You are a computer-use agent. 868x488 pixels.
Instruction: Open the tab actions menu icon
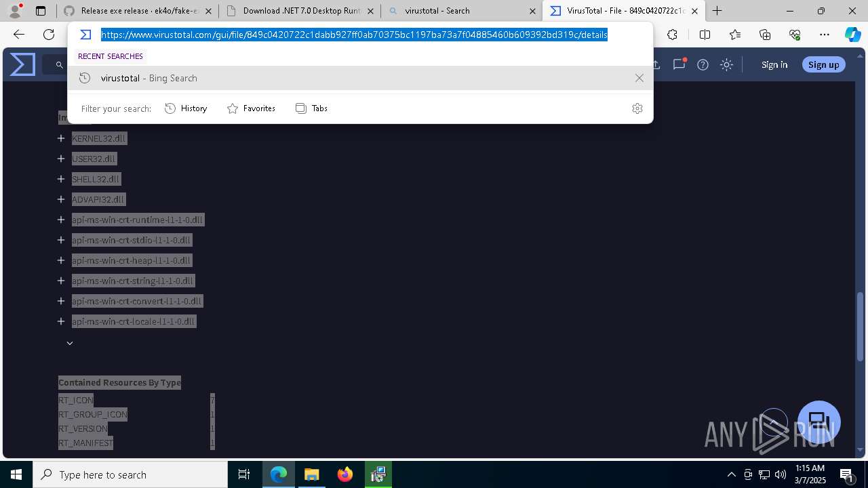point(41,11)
